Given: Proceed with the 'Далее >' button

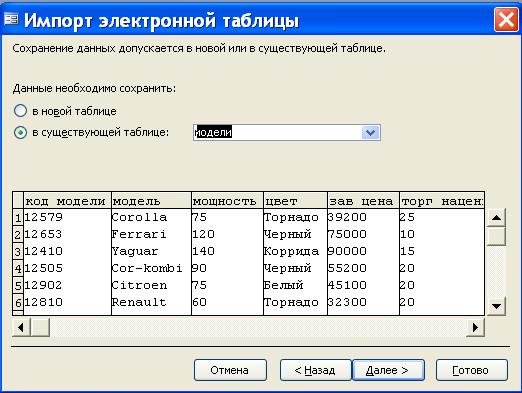Looking at the screenshot, I should 388,370.
